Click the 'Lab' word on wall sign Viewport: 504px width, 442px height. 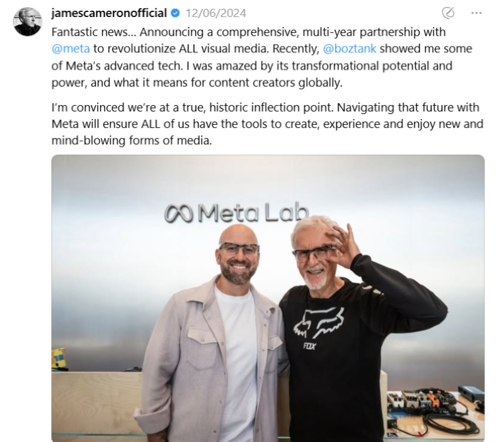[x=287, y=212]
